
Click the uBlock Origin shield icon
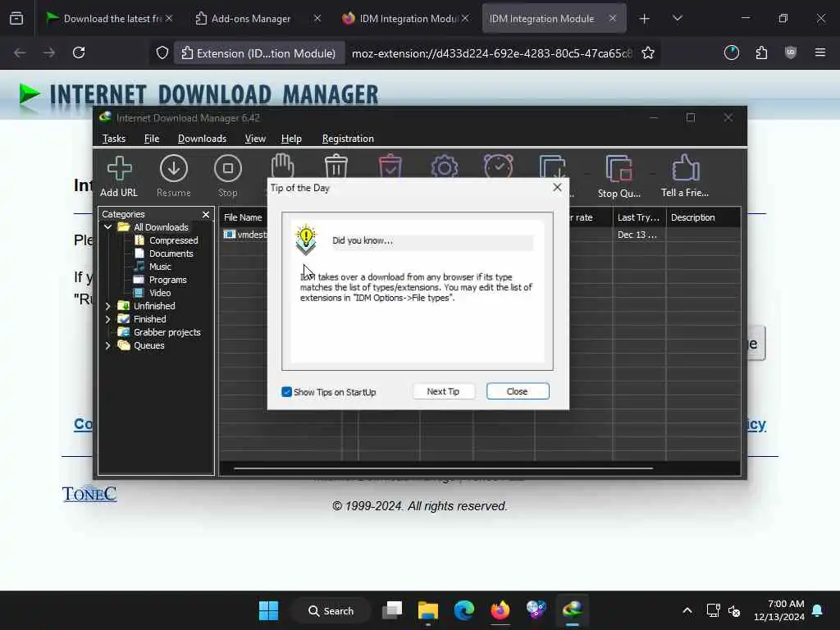tap(791, 52)
